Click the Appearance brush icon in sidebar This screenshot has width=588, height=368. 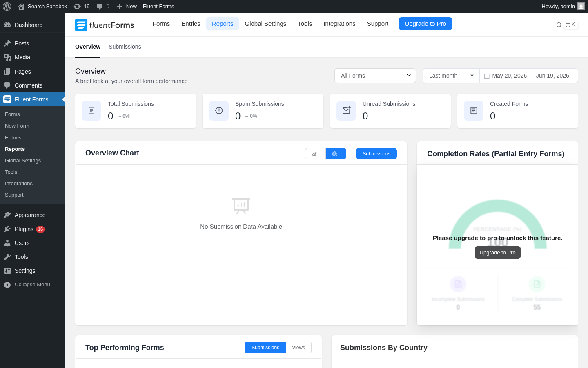[x=7, y=215]
